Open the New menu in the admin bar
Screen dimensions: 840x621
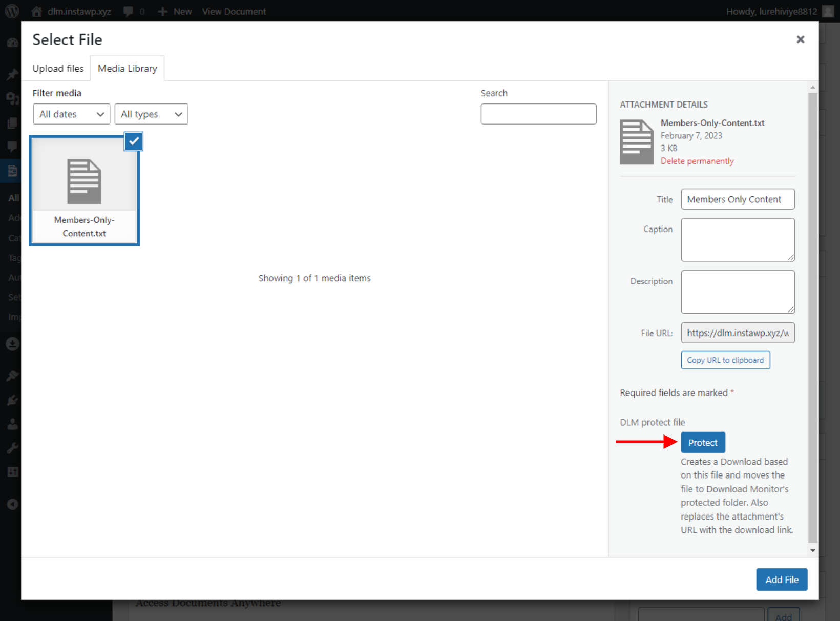click(174, 11)
